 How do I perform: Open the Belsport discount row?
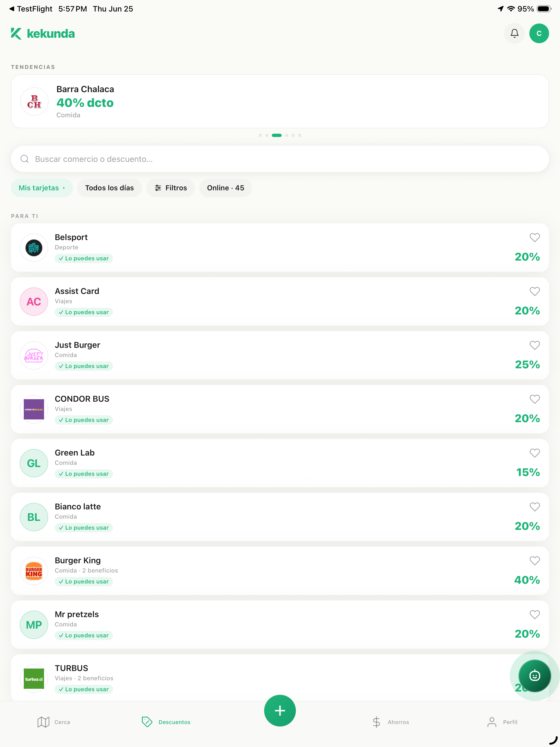(280, 247)
